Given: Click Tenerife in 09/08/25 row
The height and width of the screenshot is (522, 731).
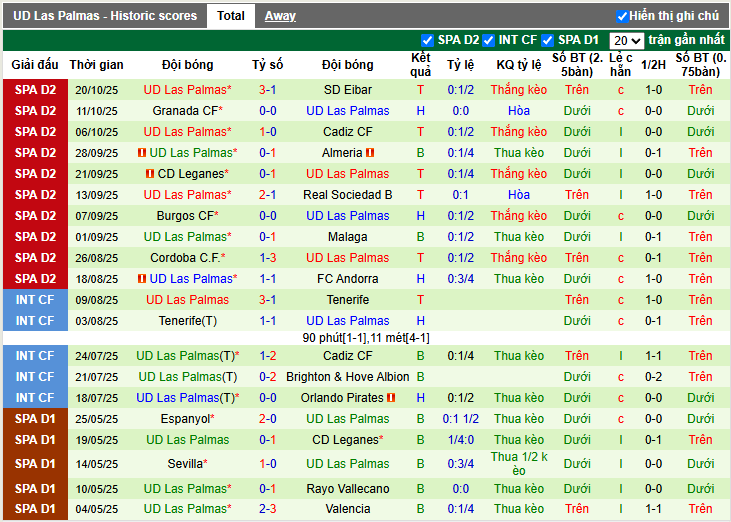Looking at the screenshot, I should (x=348, y=300).
